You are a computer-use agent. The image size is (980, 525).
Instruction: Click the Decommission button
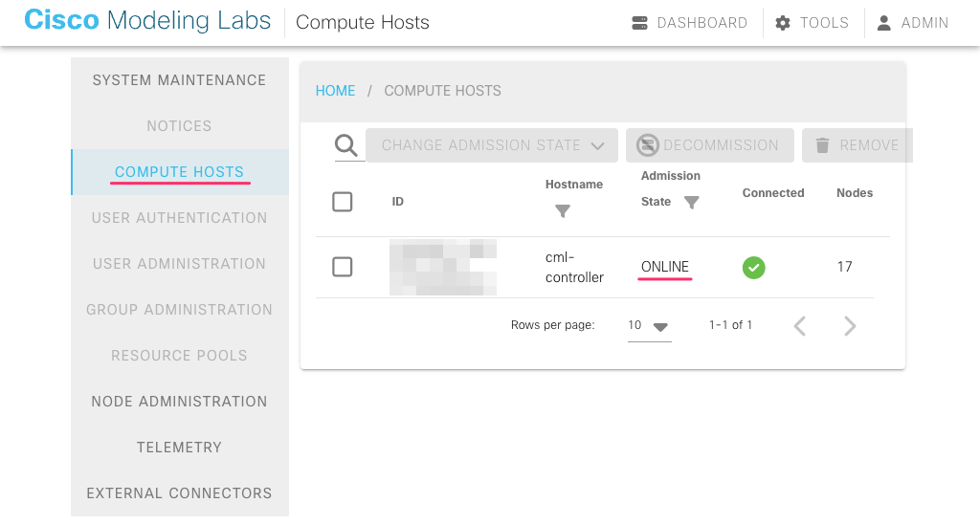pyautogui.click(x=710, y=145)
